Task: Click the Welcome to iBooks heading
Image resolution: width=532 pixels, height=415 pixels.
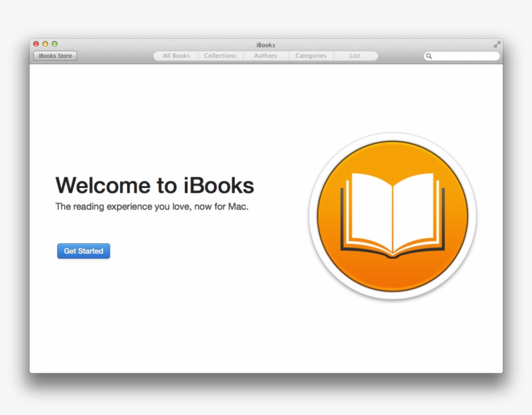Action: tap(156, 185)
